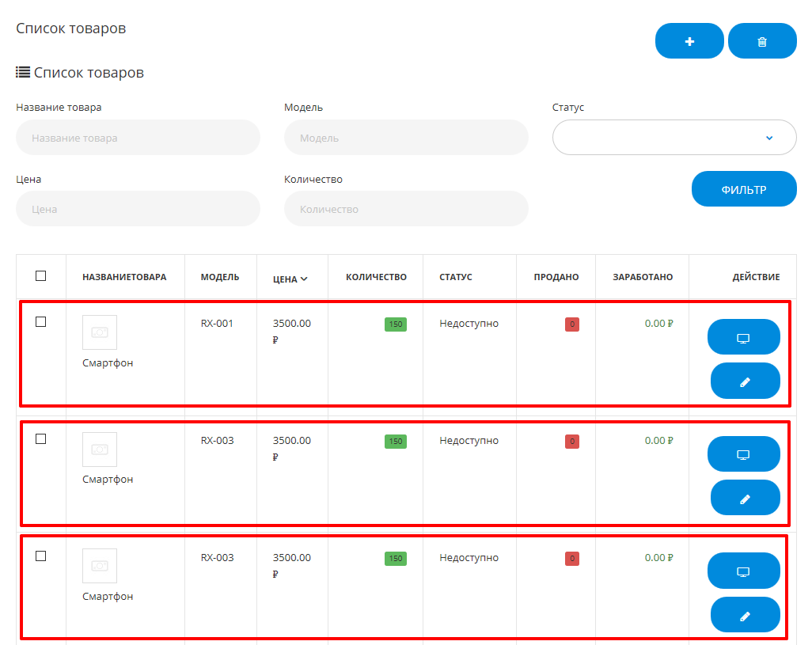Viewport: 812px width, 645px height.
Task: Open the Статус dropdown filter
Action: click(x=674, y=138)
